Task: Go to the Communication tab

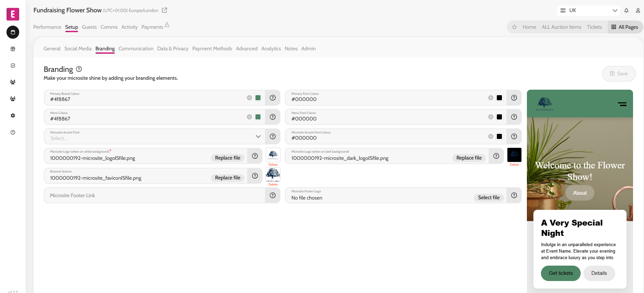Action: 136,49
